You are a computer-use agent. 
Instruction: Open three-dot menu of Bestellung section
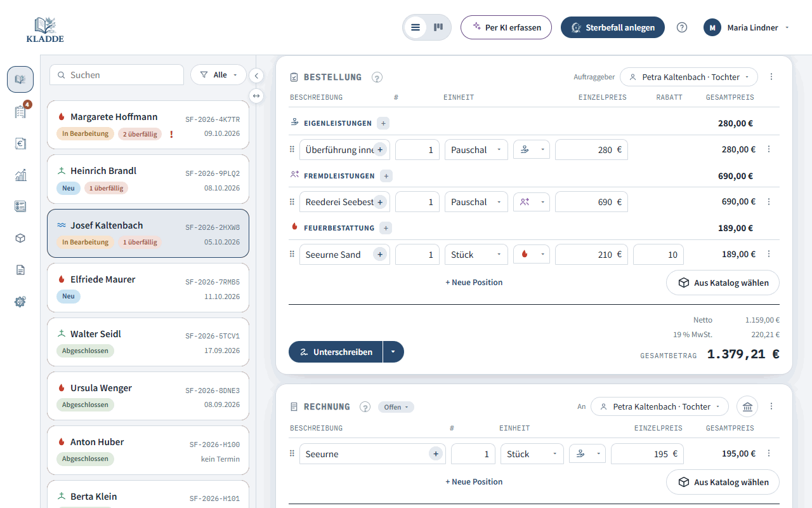click(771, 77)
